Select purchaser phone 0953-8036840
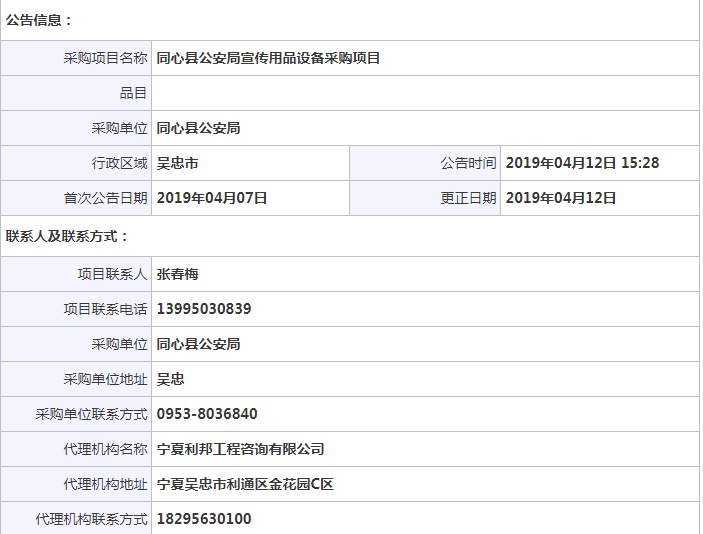 [207, 414]
